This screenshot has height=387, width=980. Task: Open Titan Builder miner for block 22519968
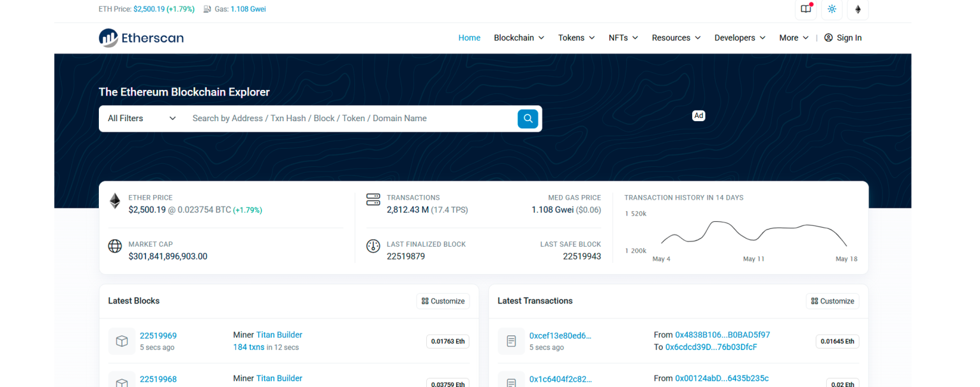(x=279, y=378)
